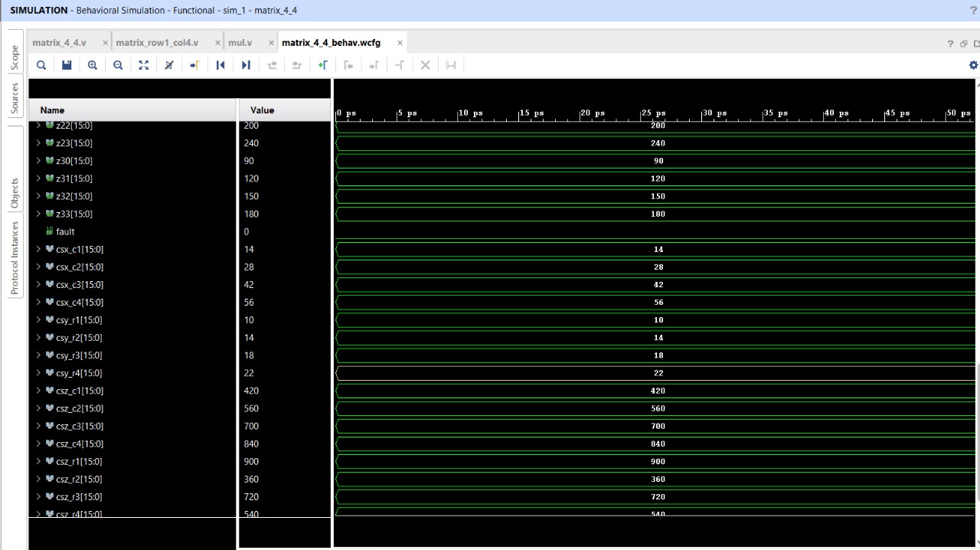
Task: Open help for the waveform viewer
Action: [949, 44]
